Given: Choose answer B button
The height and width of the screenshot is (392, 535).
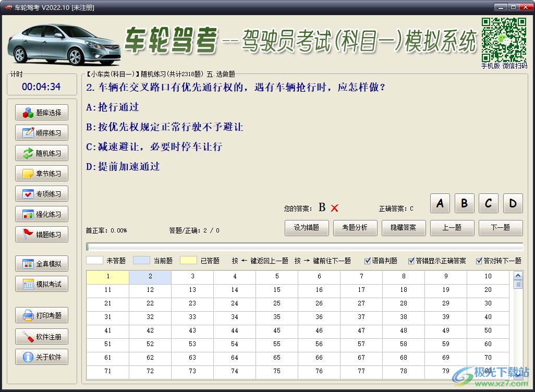Looking at the screenshot, I should coord(465,203).
